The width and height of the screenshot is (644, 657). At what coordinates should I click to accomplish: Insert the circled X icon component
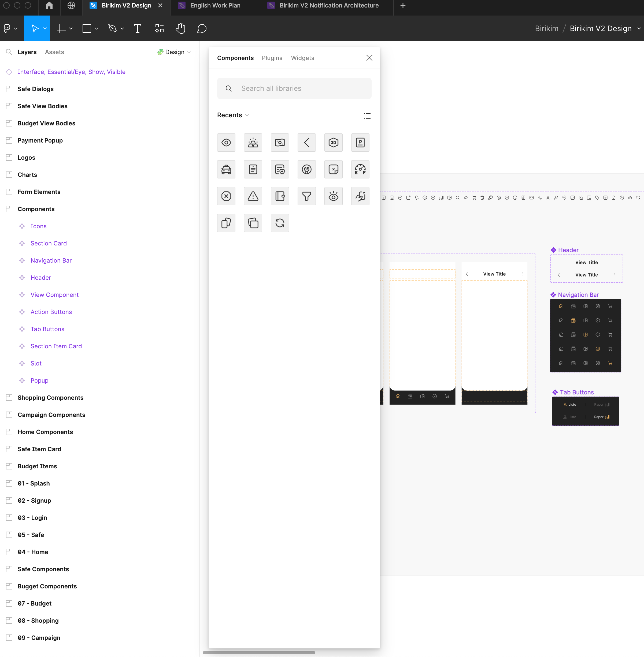click(x=226, y=196)
